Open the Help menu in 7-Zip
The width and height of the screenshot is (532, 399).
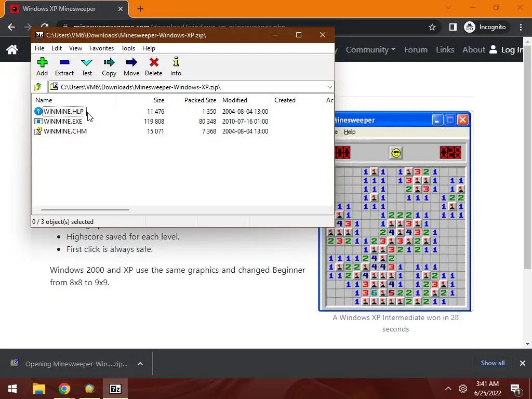pos(149,48)
